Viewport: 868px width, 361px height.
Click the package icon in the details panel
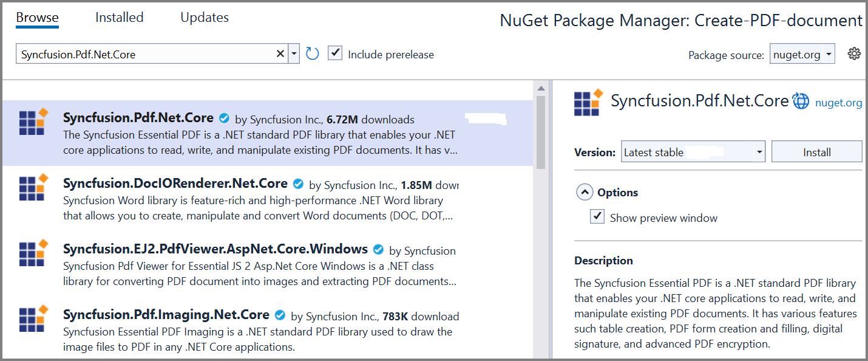pos(585,101)
